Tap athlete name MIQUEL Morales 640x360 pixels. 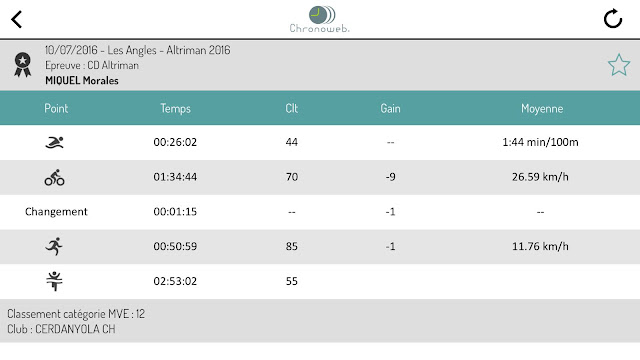tap(82, 80)
